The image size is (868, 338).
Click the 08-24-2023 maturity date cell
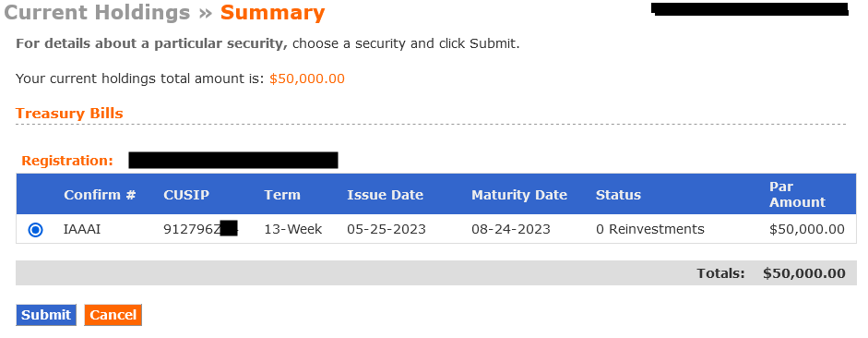click(511, 229)
